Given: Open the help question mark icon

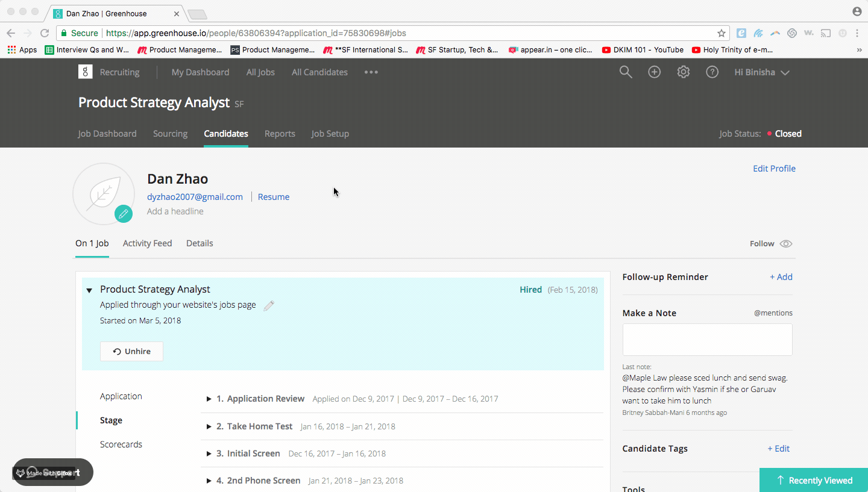Looking at the screenshot, I should coord(712,72).
